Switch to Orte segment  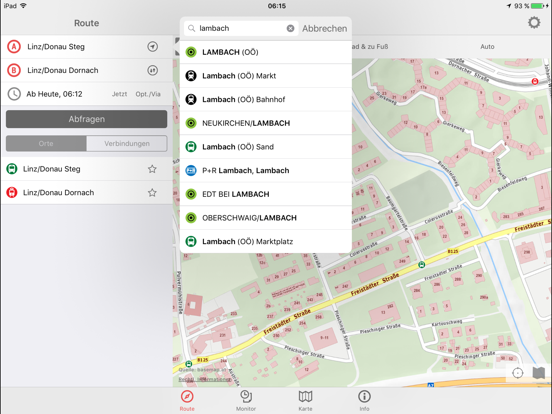point(46,143)
